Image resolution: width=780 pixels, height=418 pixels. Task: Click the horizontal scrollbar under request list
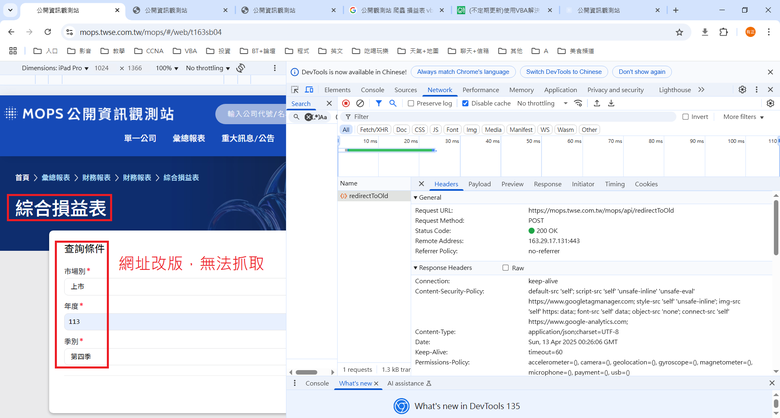(306, 372)
